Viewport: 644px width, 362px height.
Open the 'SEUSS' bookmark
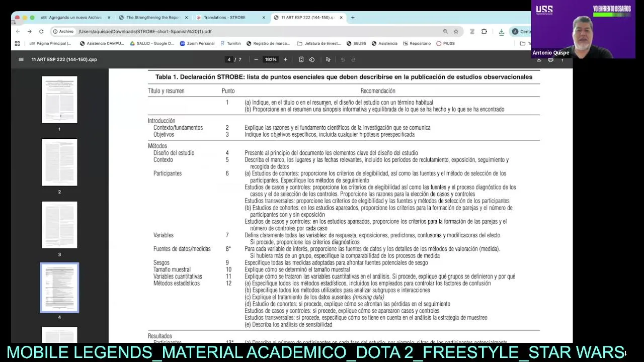coord(356,44)
